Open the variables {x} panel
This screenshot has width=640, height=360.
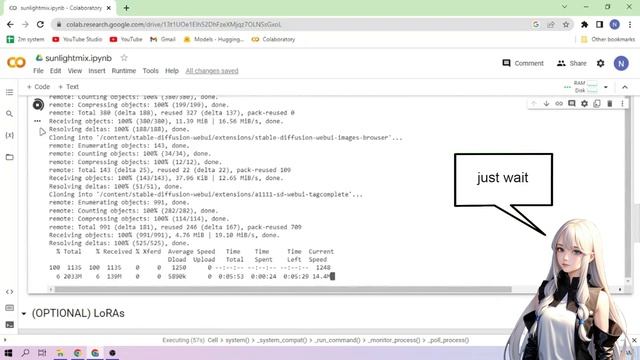(9, 135)
